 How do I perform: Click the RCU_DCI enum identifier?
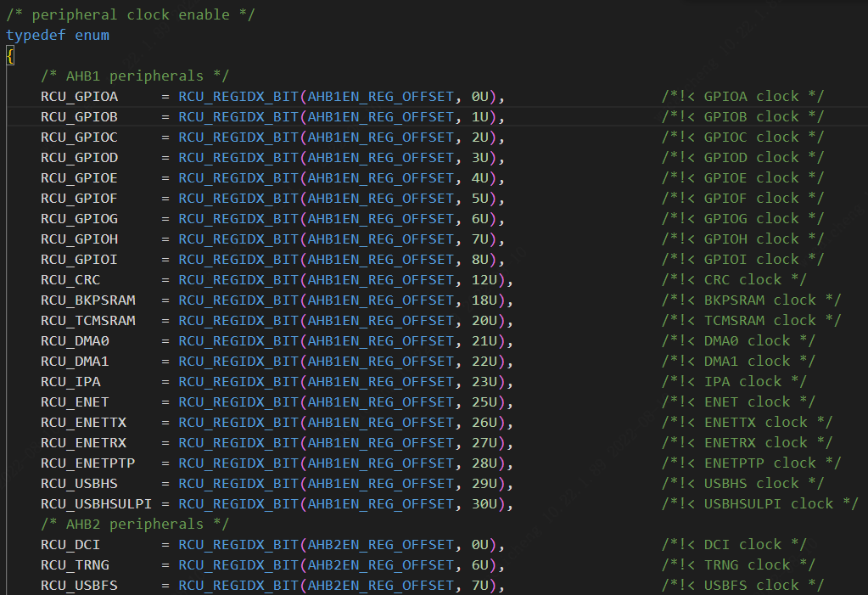(x=70, y=544)
